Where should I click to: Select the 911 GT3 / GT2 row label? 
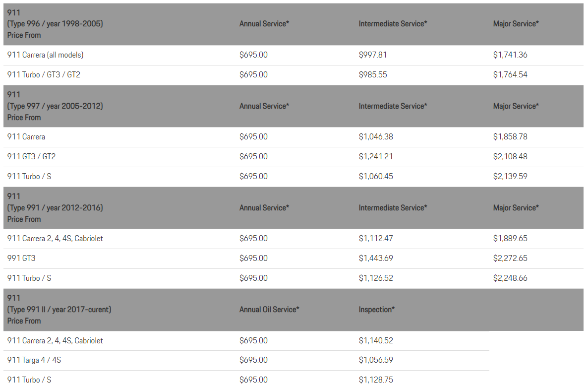pos(31,156)
